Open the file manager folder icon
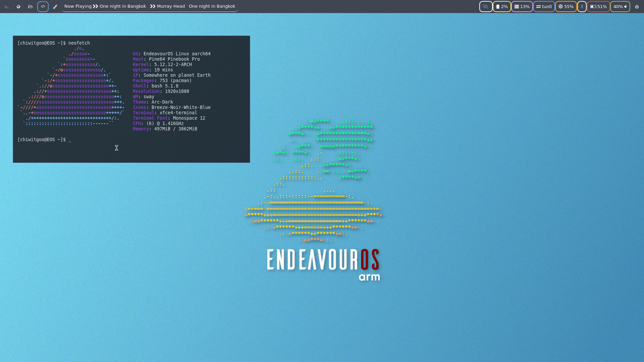Image resolution: width=644 pixels, height=362 pixels. pyautogui.click(x=31, y=7)
